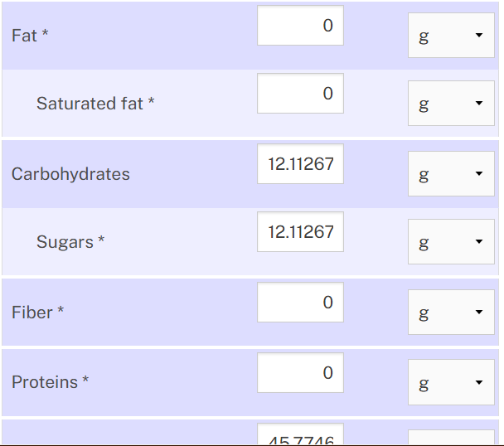Click the Fiber value input field
Screen dimensions: 504x446
(x=300, y=303)
